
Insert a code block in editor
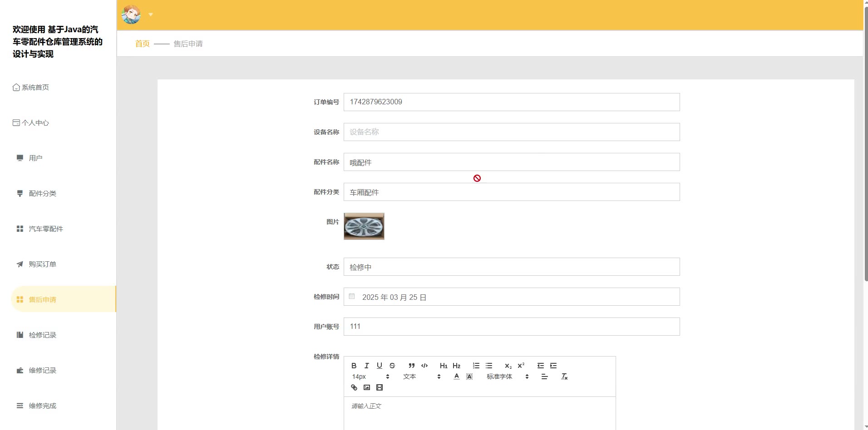pyautogui.click(x=424, y=366)
